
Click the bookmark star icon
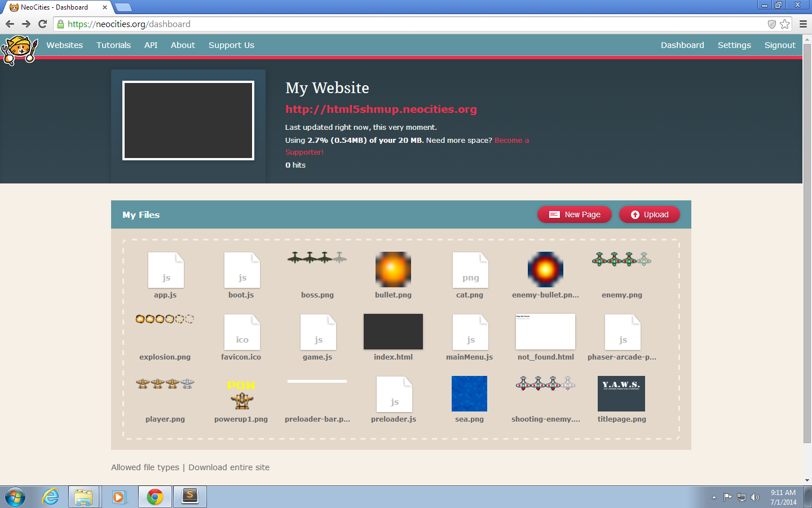click(784, 24)
